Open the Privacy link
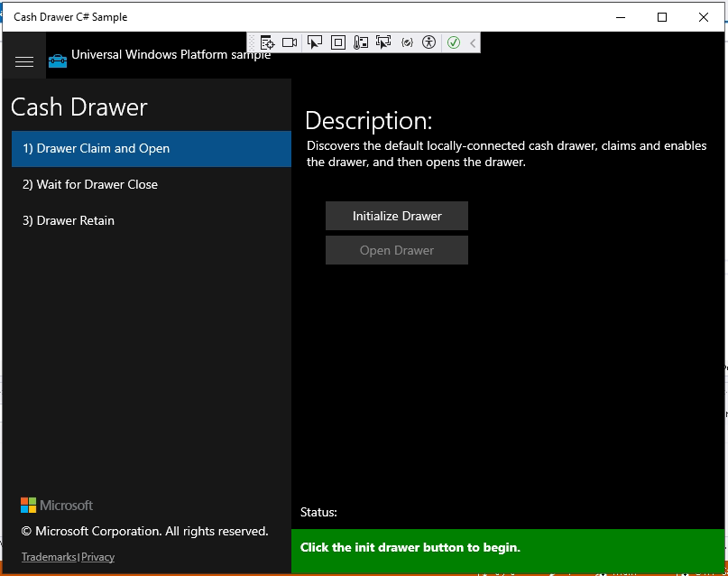The height and width of the screenshot is (576, 728). (98, 557)
